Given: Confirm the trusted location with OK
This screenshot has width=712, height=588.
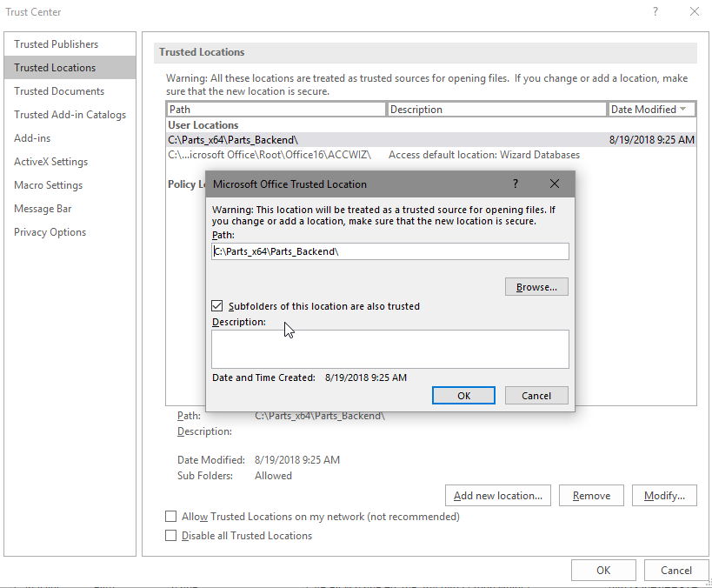Looking at the screenshot, I should 463,395.
